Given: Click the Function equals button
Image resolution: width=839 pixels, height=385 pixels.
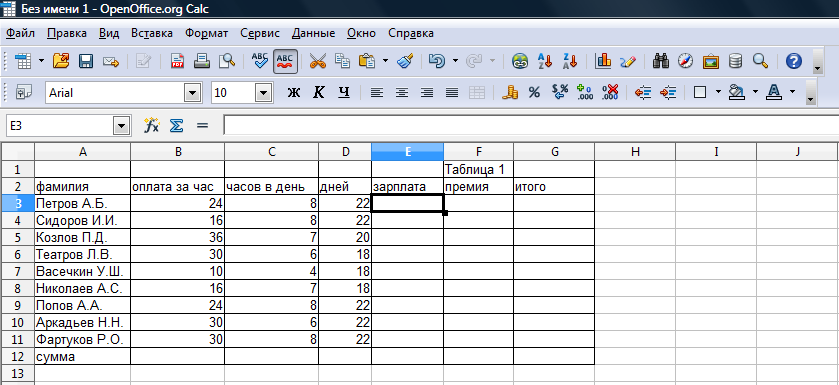Looking at the screenshot, I should click(x=202, y=126).
